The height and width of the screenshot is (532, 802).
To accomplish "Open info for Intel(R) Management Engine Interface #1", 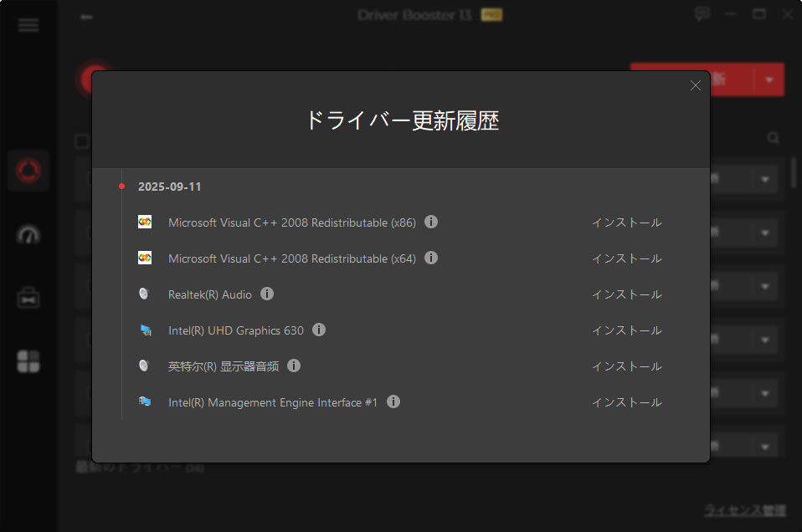I will [393, 402].
